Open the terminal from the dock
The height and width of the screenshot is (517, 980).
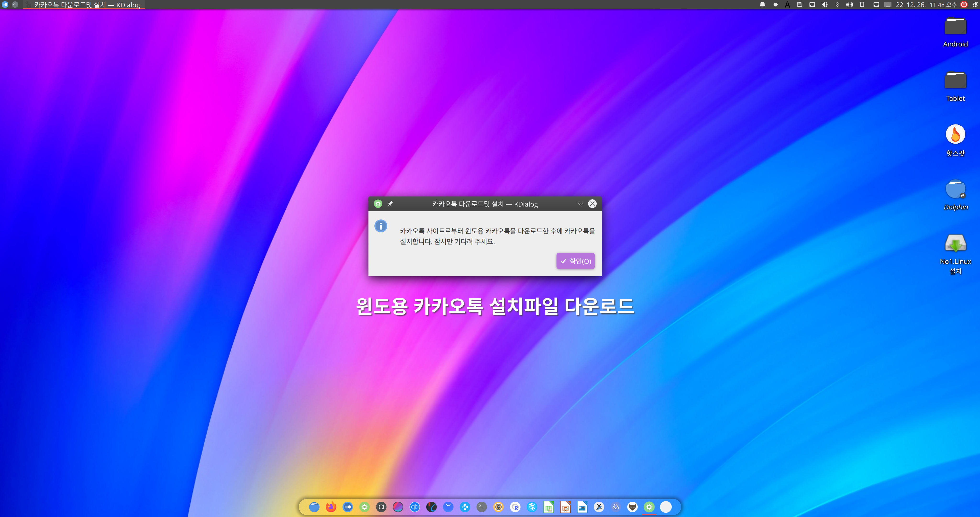pyautogui.click(x=482, y=507)
